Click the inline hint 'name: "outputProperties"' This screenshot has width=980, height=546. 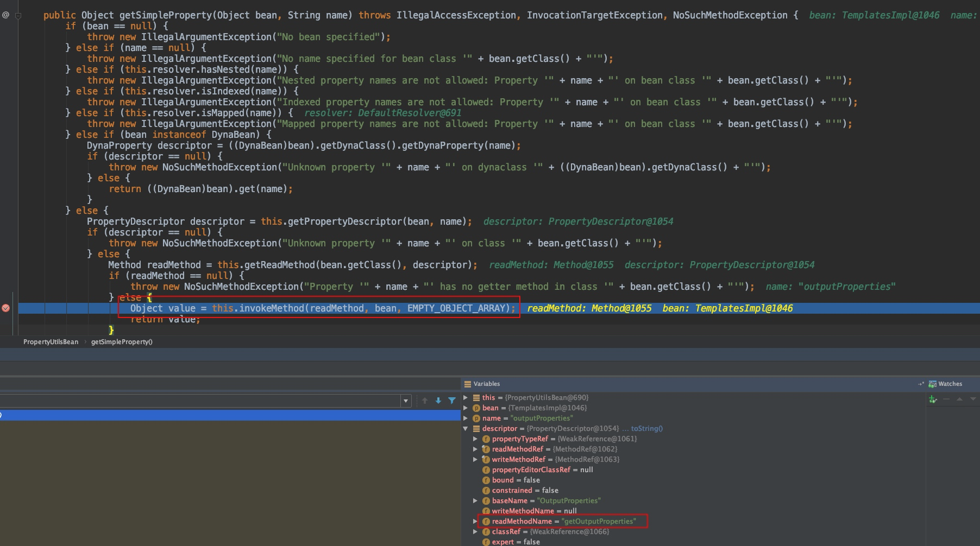click(x=831, y=287)
